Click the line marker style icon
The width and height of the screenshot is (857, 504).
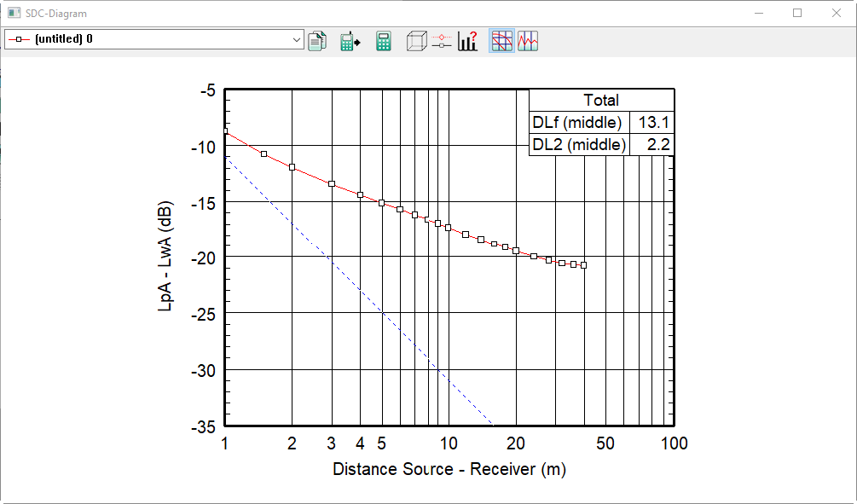[x=442, y=41]
